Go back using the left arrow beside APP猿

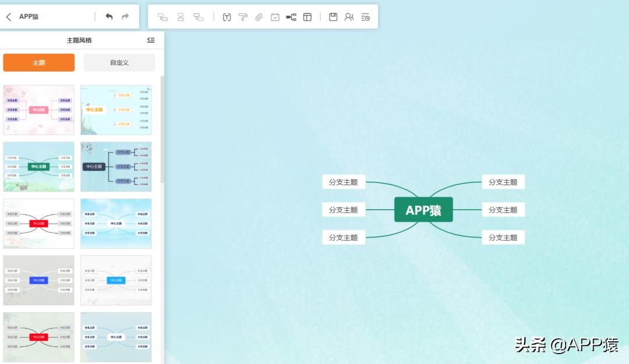[x=9, y=17]
